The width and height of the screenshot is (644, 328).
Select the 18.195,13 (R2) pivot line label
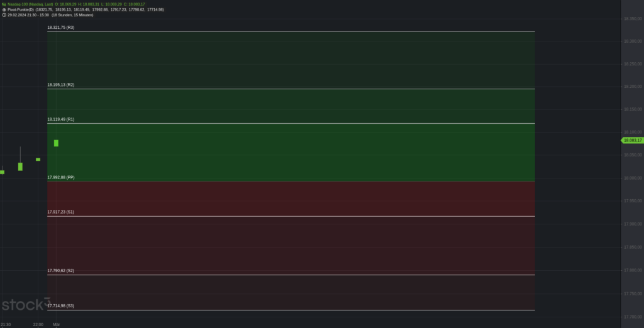pyautogui.click(x=61, y=85)
